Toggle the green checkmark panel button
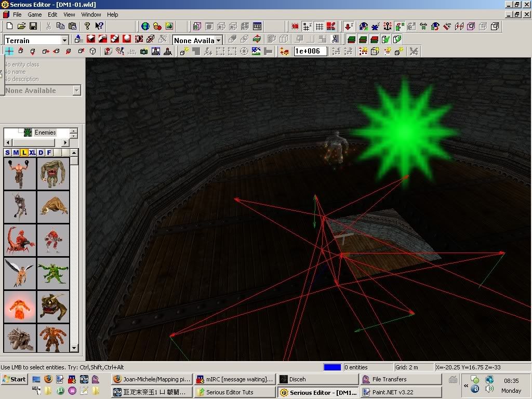Viewport: 532px width, 399px height. pyautogui.click(x=385, y=39)
